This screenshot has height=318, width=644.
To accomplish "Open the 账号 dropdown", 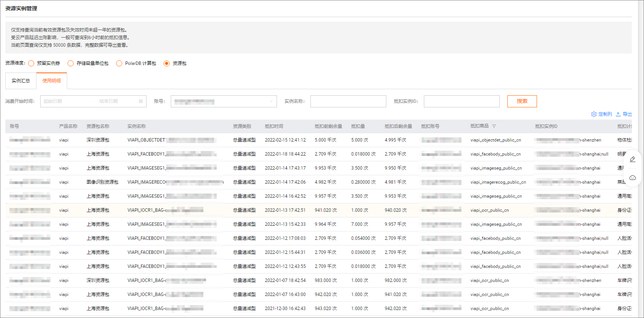I will point(224,101).
